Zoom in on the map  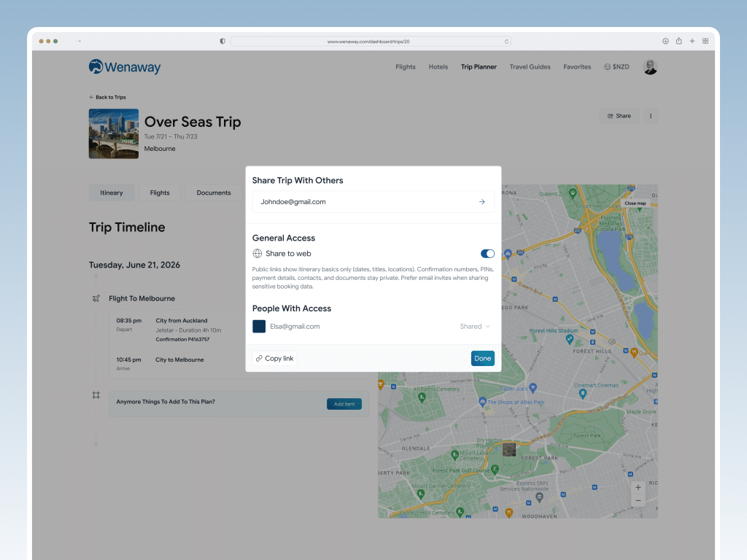(x=638, y=487)
